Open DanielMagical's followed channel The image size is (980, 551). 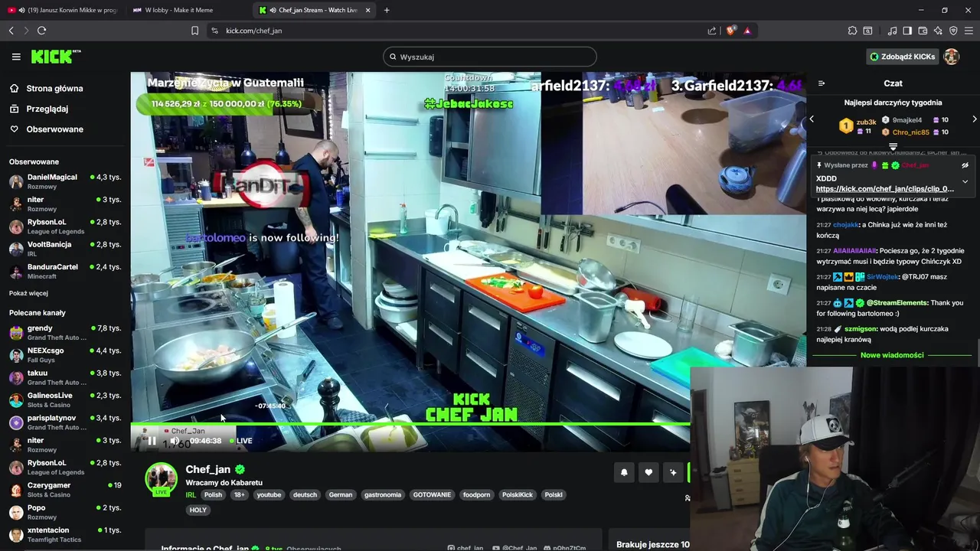tap(65, 181)
